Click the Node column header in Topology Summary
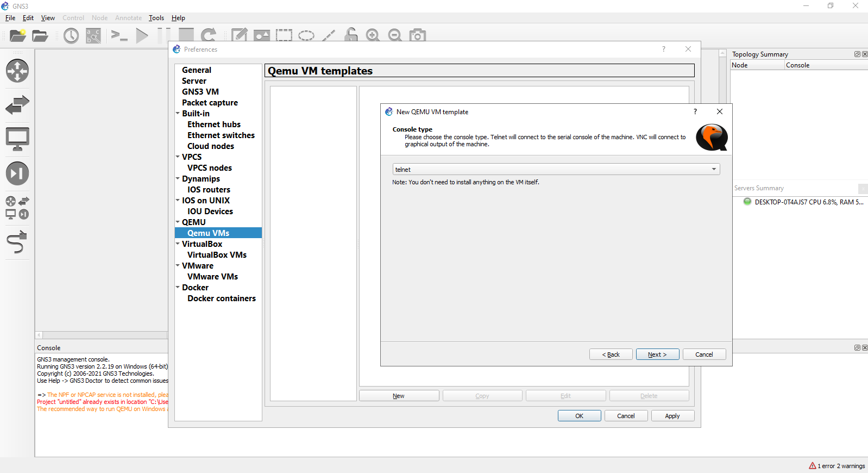868x473 pixels. coord(757,65)
